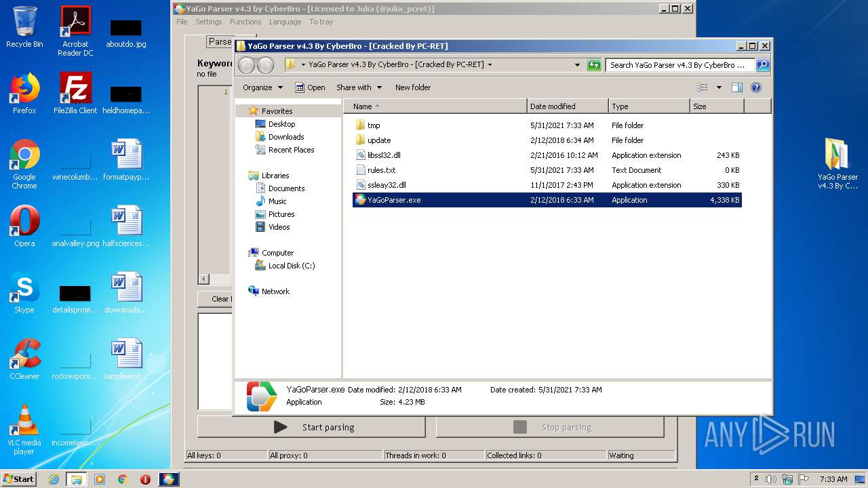Open Explorer help question mark icon
Screen dimensions: 868x488
[756, 87]
